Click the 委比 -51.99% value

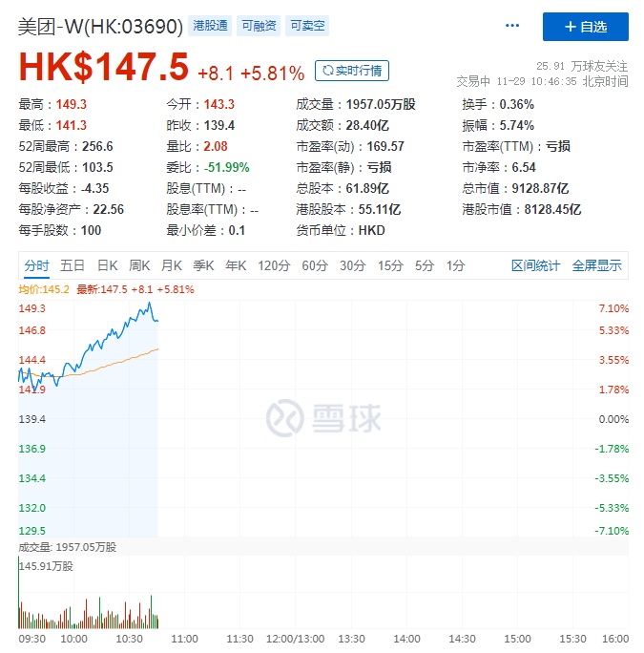coord(226,167)
